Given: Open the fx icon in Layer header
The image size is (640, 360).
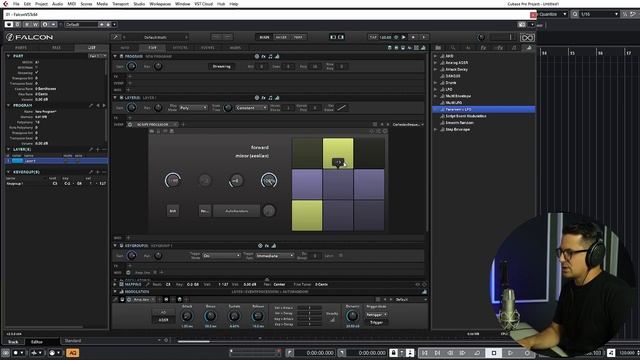Looking at the screenshot, I should tap(264, 98).
